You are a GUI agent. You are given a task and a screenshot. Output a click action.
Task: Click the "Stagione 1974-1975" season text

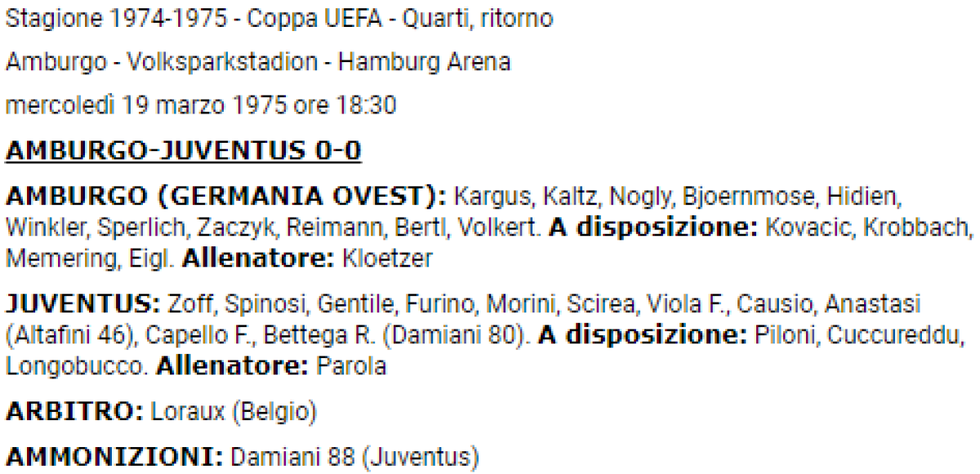117,19
